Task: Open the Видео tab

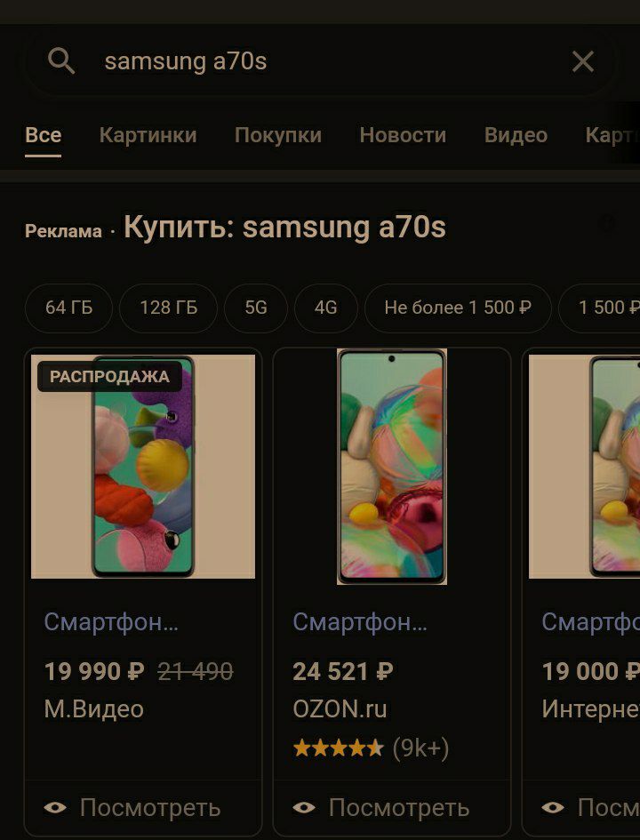Action: point(516,135)
